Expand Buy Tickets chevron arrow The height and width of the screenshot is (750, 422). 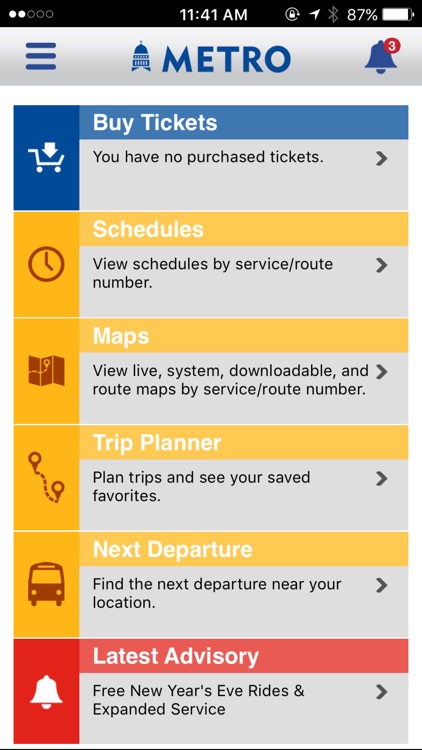381,158
